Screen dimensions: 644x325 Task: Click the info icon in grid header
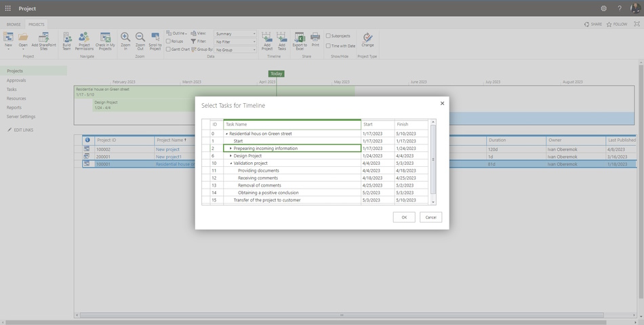coord(87,140)
